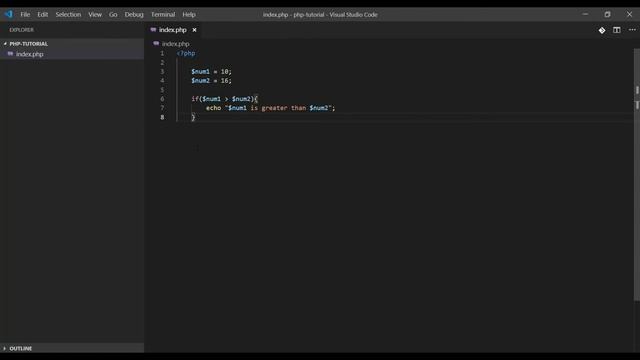This screenshot has height=360, width=640.
Task: Click the closing brace on line 8
Action: coord(193,117)
